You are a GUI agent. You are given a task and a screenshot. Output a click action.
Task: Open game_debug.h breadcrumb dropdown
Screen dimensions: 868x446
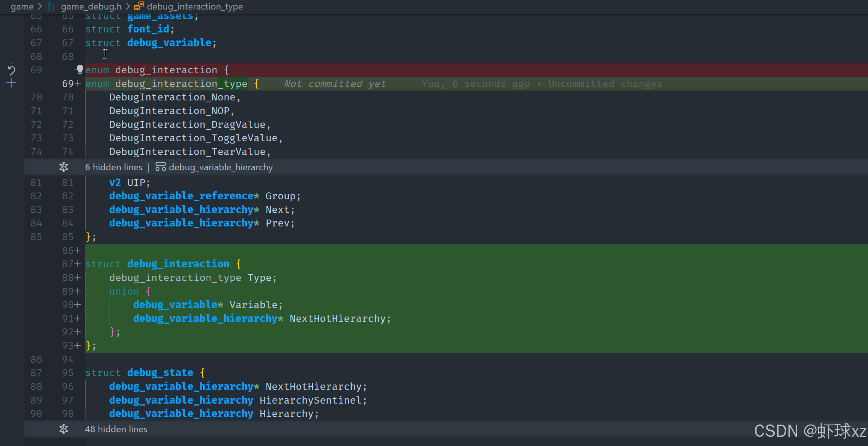point(91,6)
